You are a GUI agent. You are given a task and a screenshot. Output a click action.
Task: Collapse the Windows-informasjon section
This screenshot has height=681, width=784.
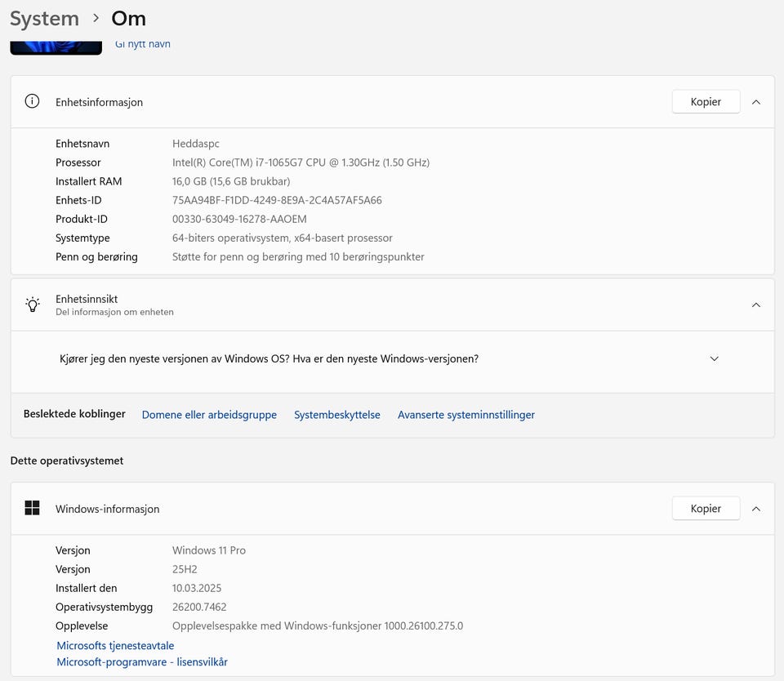[756, 509]
